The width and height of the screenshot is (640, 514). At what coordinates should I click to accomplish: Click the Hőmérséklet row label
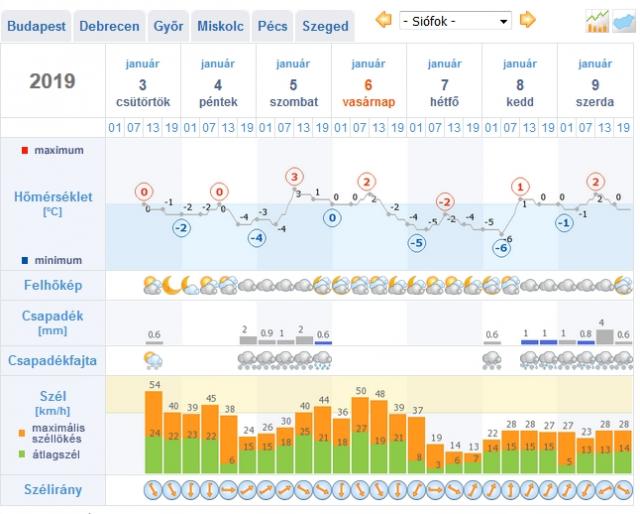(53, 203)
